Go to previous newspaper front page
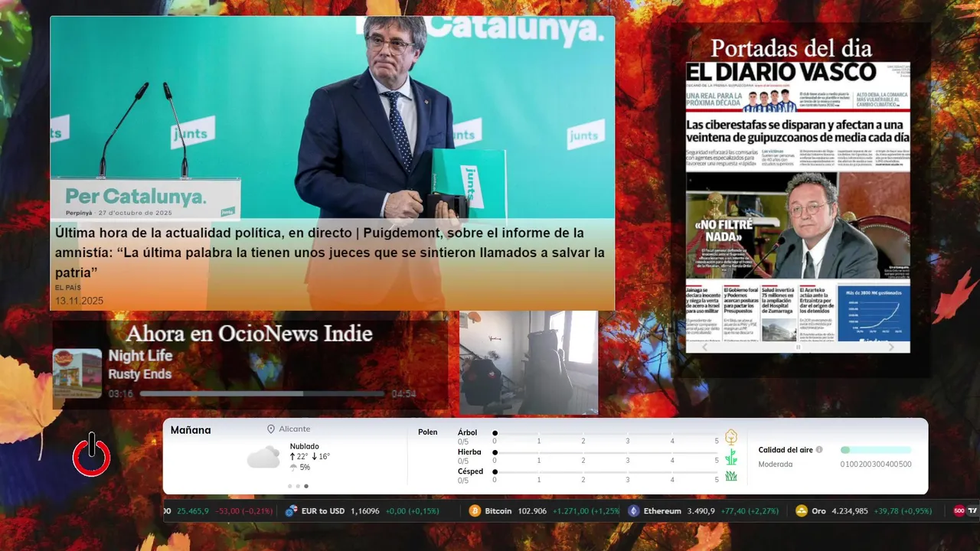The height and width of the screenshot is (551, 980). click(x=705, y=347)
